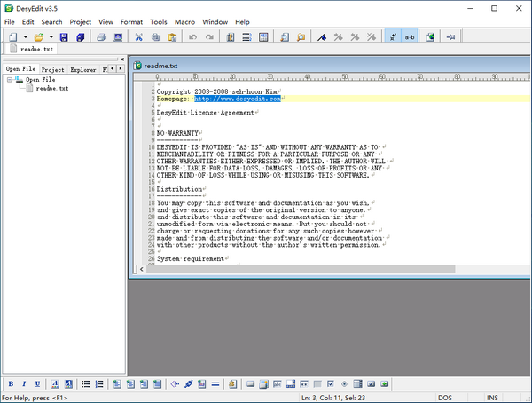Click the Print icon in toolbar
This screenshot has height=403, width=532.
point(101,37)
